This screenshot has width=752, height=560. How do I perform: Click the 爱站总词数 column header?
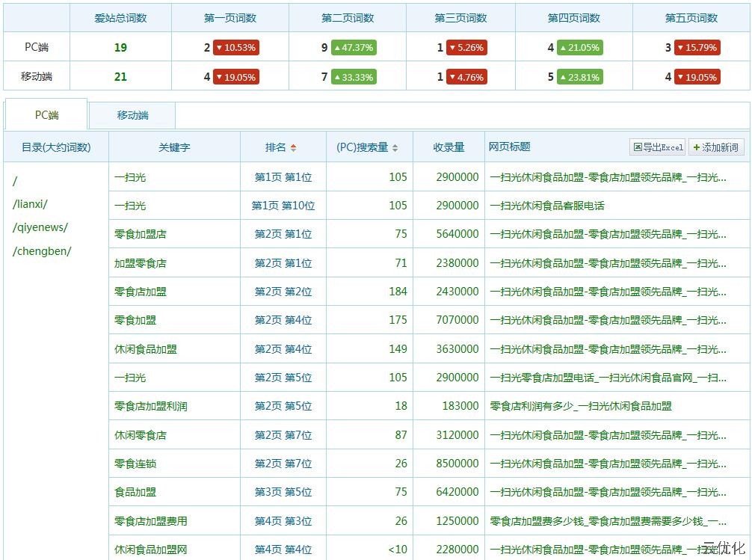120,18
